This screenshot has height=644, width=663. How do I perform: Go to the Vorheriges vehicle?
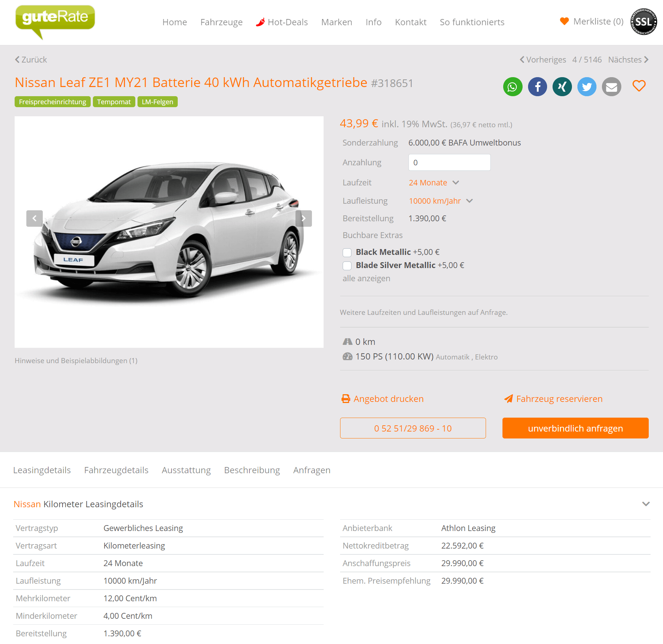point(543,60)
